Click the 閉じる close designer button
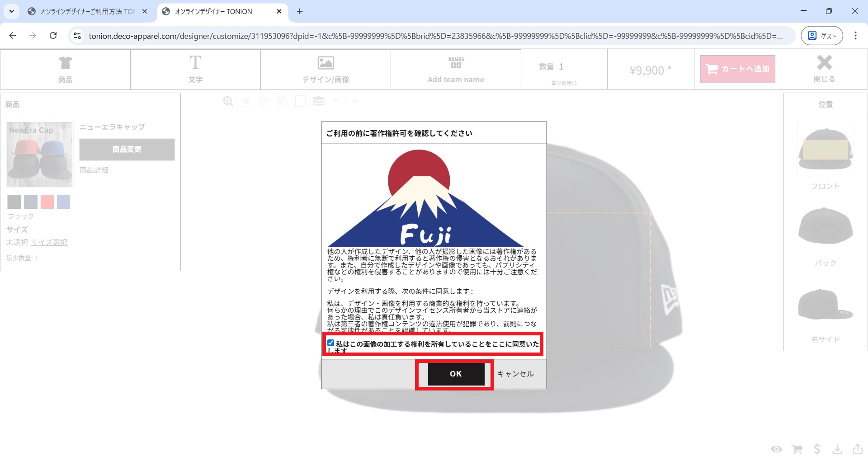Screen dimensions: 868x461 (824, 70)
